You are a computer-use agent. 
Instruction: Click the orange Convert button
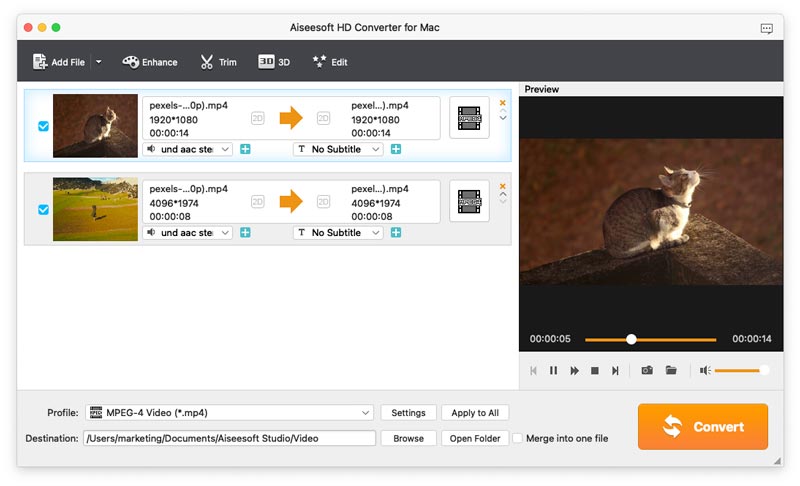pyautogui.click(x=703, y=426)
